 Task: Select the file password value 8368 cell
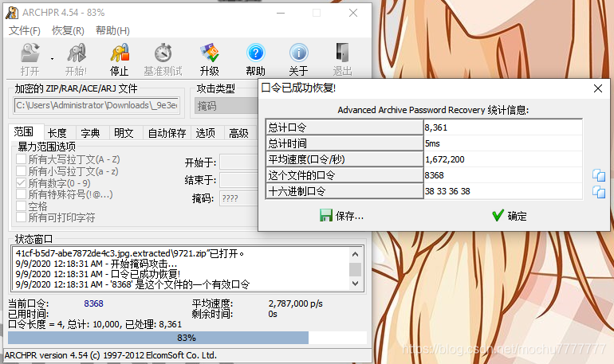(503, 175)
